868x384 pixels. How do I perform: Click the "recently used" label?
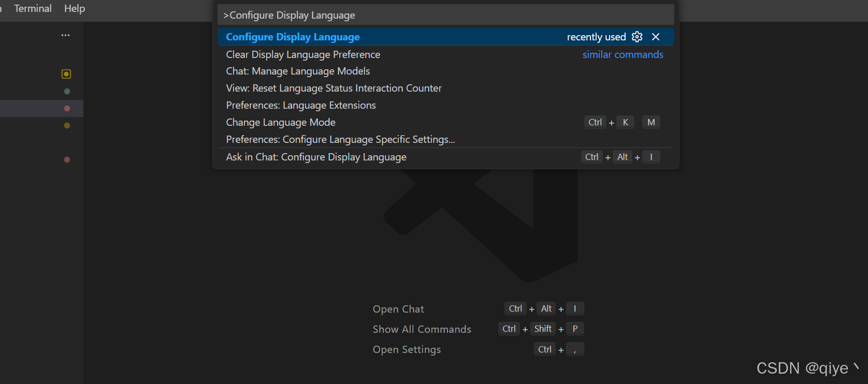[x=596, y=37]
